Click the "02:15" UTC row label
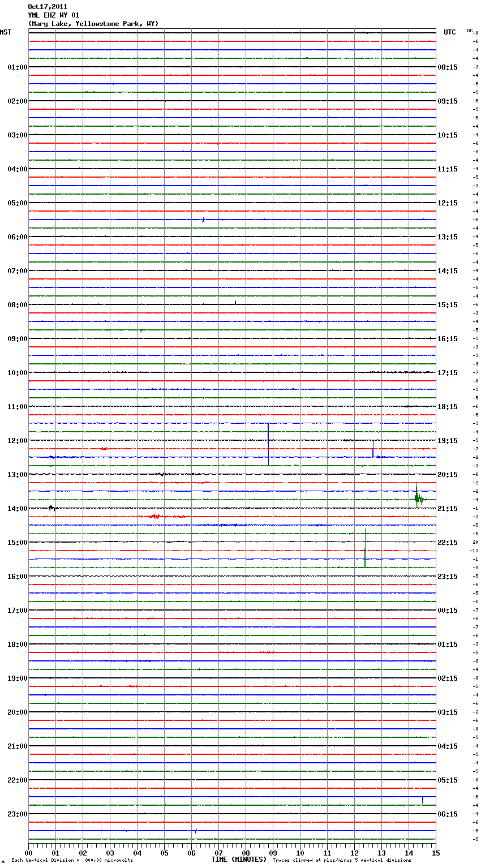 (x=448, y=678)
